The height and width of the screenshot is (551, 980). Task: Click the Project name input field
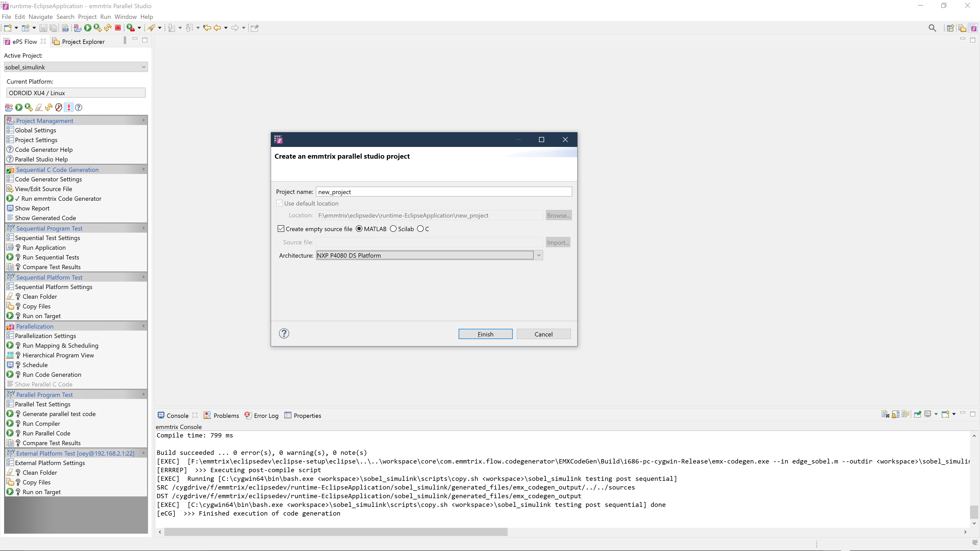tap(444, 192)
